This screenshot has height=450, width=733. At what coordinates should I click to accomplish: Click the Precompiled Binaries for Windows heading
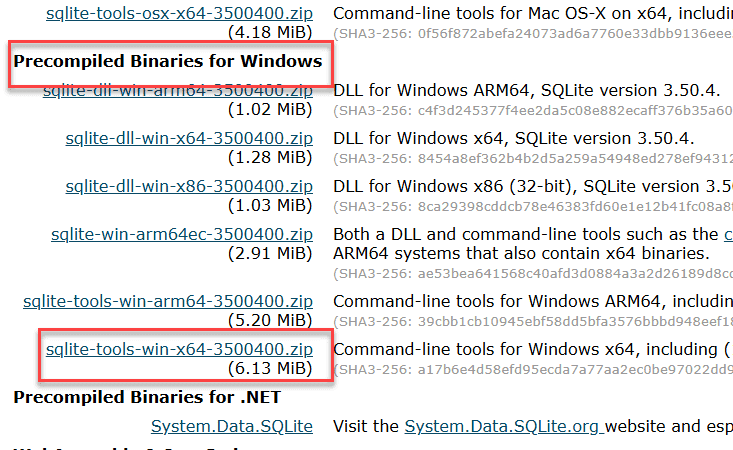coord(167,61)
